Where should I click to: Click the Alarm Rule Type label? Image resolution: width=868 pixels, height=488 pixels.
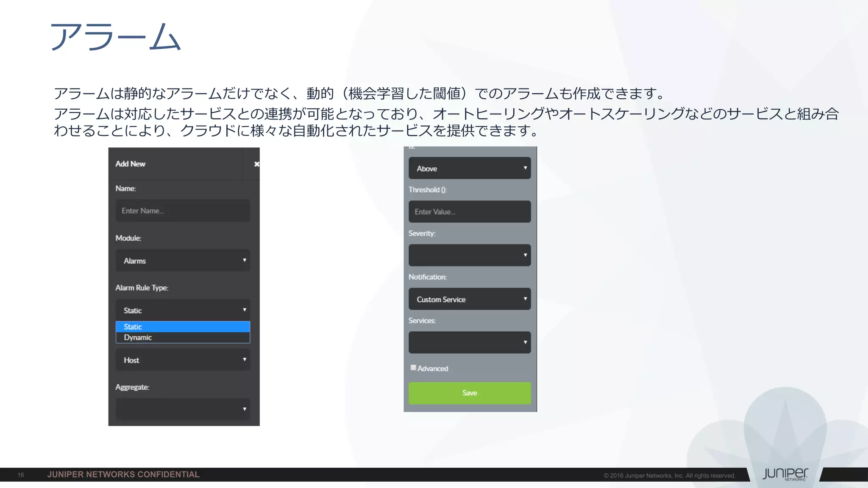click(x=142, y=288)
